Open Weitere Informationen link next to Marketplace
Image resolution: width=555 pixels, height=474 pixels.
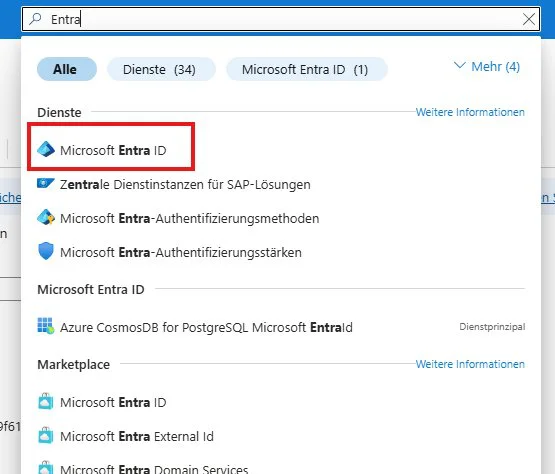[470, 364]
